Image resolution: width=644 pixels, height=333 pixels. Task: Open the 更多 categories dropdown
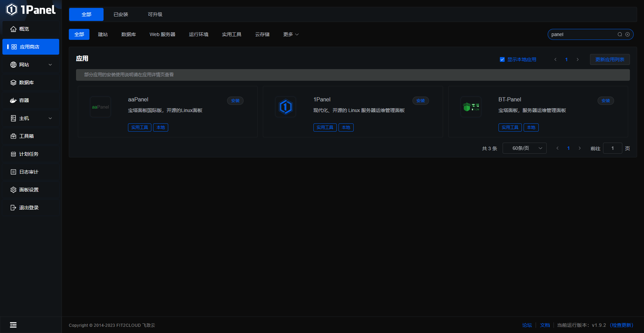tap(291, 34)
